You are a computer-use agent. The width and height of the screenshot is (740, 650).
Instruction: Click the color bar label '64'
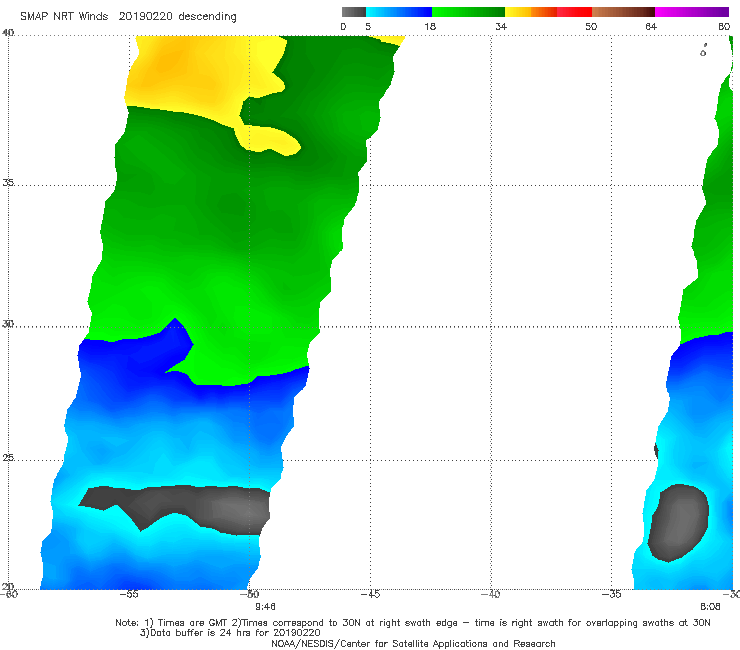pyautogui.click(x=651, y=26)
